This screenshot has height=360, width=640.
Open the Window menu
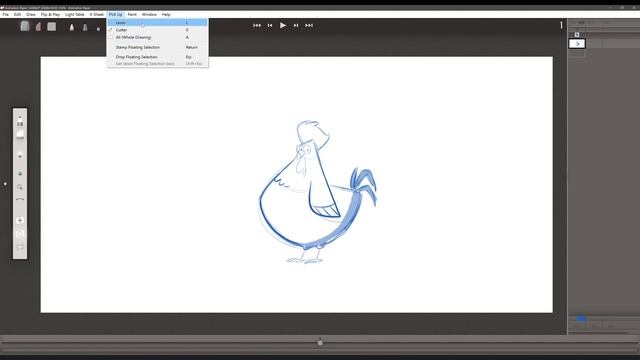click(149, 14)
